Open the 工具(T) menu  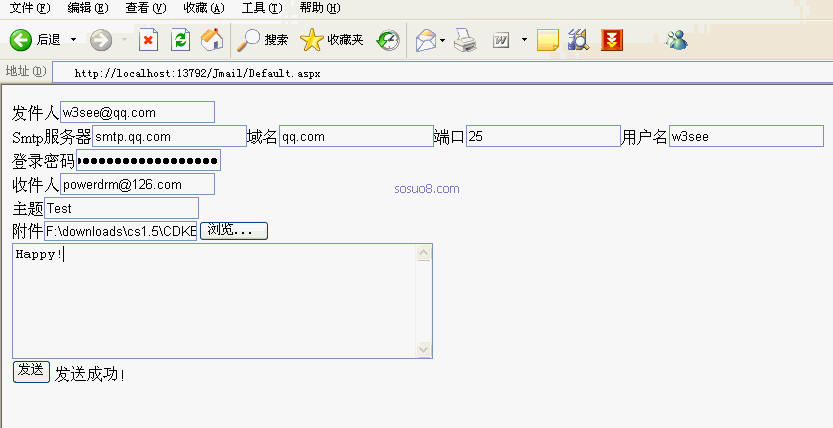click(x=262, y=7)
